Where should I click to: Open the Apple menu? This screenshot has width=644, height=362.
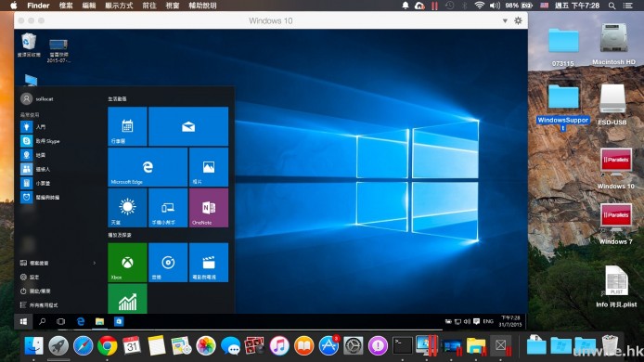[14, 6]
